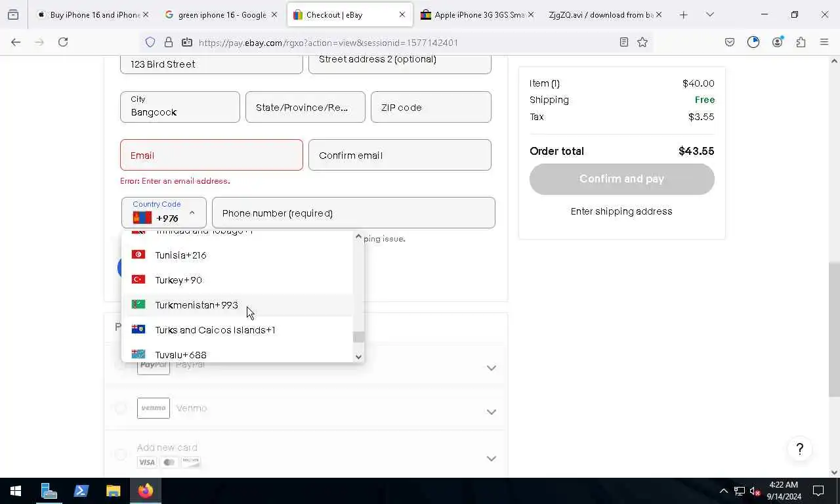Open the Server Manager taskbar icon
The image size is (840, 504).
click(x=49, y=491)
